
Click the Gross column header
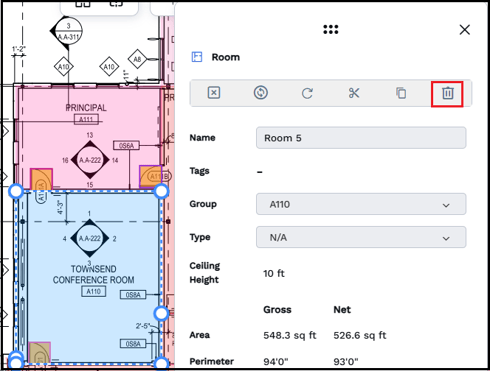tap(277, 310)
